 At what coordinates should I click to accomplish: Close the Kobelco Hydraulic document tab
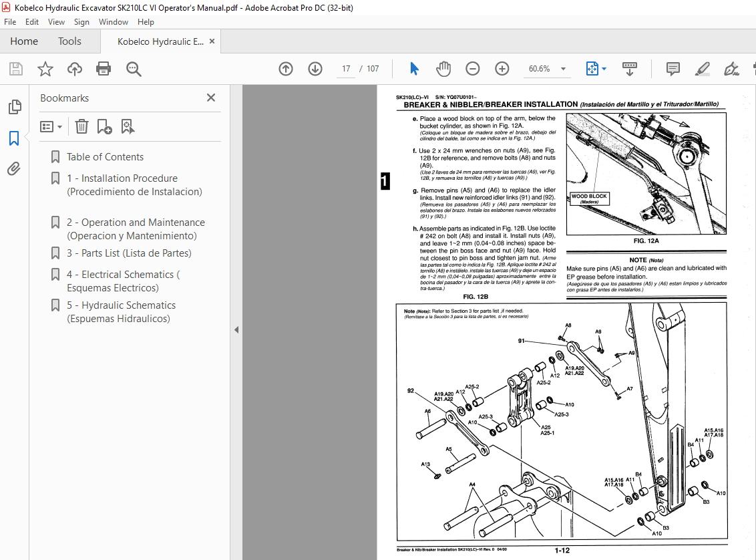[212, 41]
